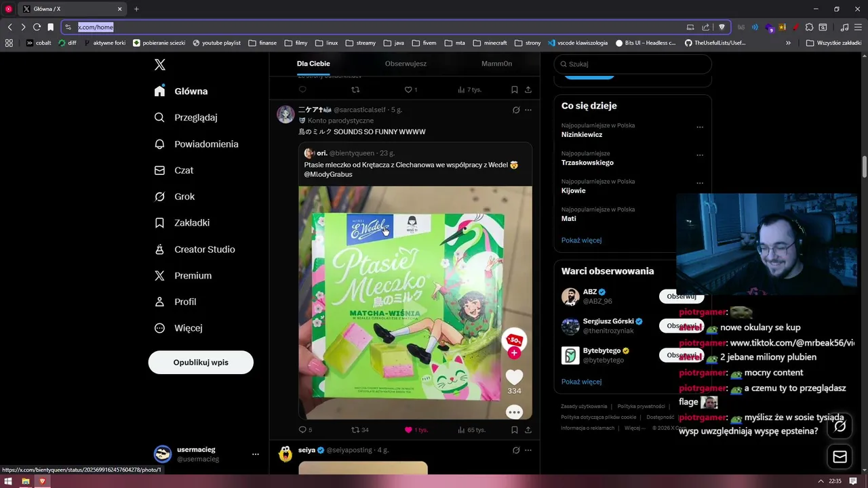Image resolution: width=868 pixels, height=488 pixels.
Task: Go forward in the browser
Action: pyautogui.click(x=23, y=27)
